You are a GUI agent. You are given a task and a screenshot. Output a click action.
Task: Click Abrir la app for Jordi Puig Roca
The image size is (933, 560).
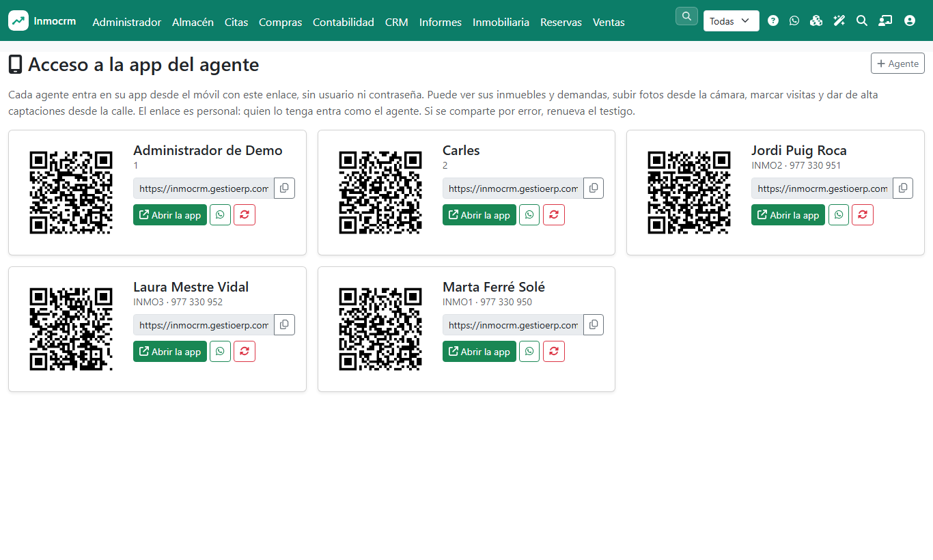(788, 215)
